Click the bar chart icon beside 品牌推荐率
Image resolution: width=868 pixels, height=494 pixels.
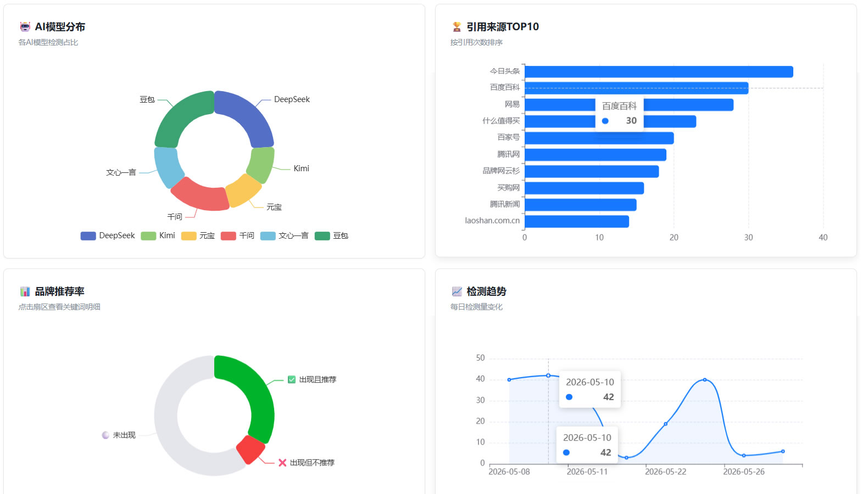pos(25,291)
